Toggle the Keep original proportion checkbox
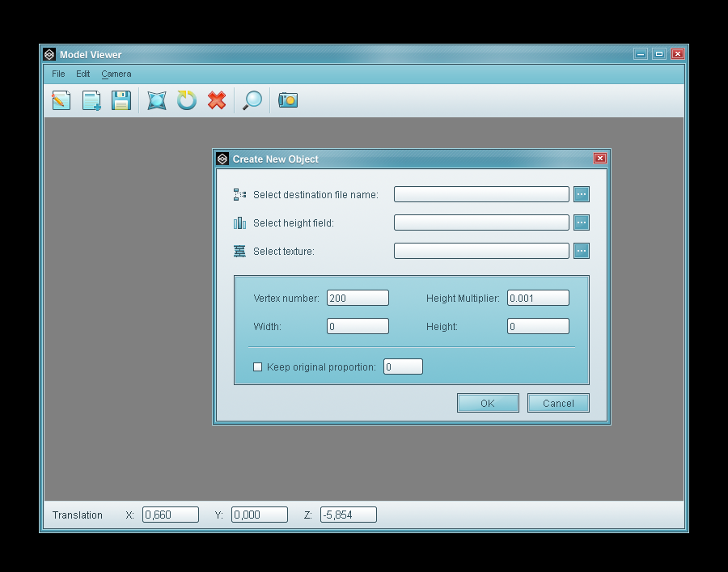This screenshot has height=572, width=728. pos(258,367)
